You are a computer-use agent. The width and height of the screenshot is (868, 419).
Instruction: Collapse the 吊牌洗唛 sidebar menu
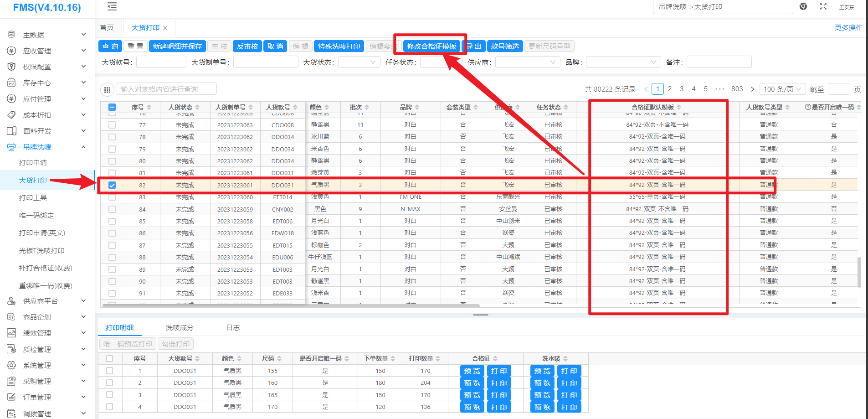pos(83,147)
